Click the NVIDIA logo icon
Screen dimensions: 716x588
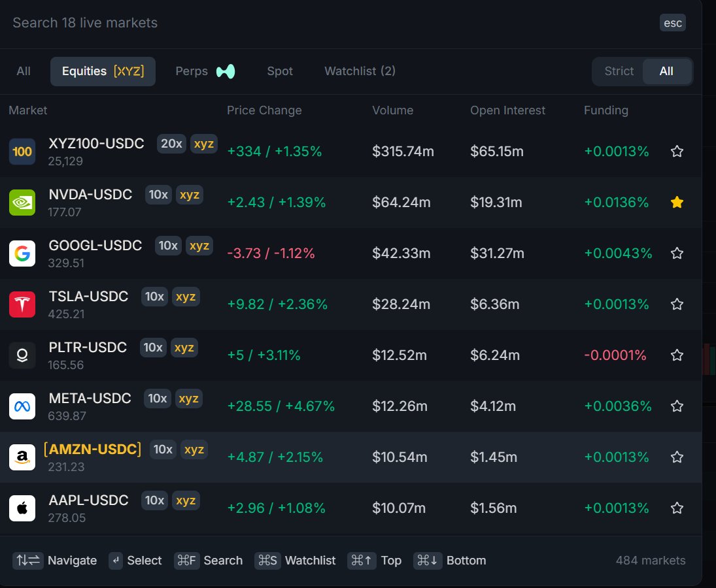(22, 203)
